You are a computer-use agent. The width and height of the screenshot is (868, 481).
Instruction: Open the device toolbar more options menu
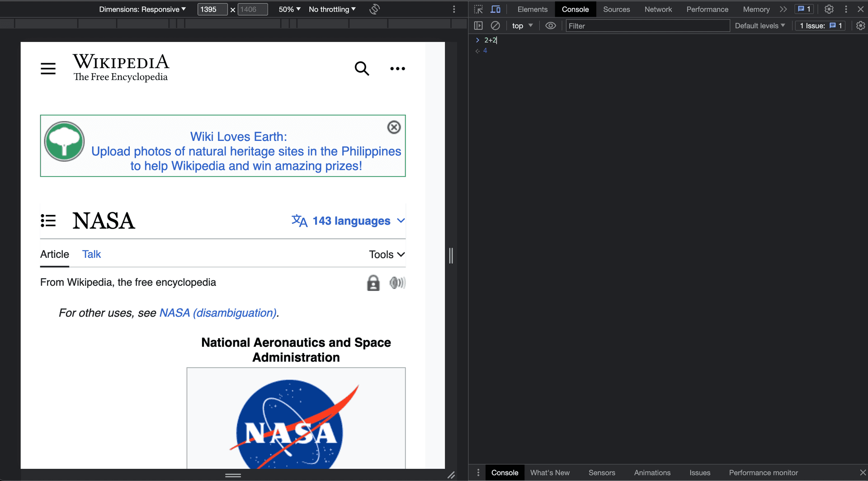tap(454, 9)
